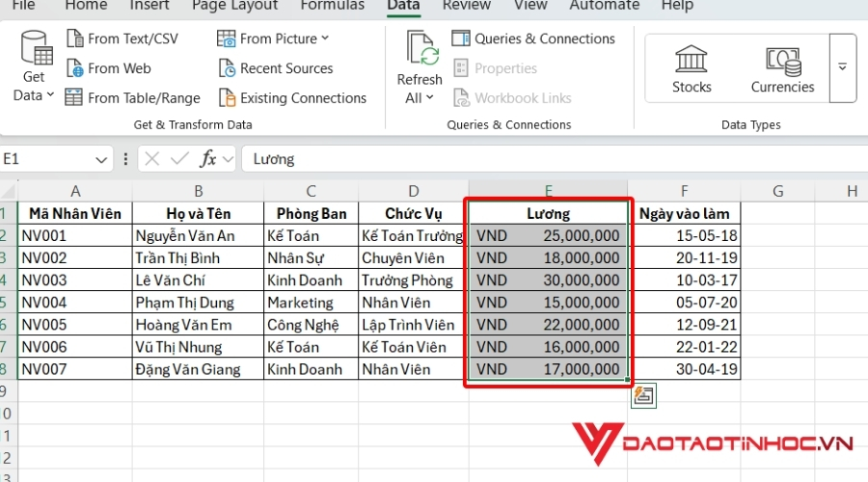The height and width of the screenshot is (482, 868).
Task: Click cell containing Nguyễn Văn An
Action: (198, 235)
